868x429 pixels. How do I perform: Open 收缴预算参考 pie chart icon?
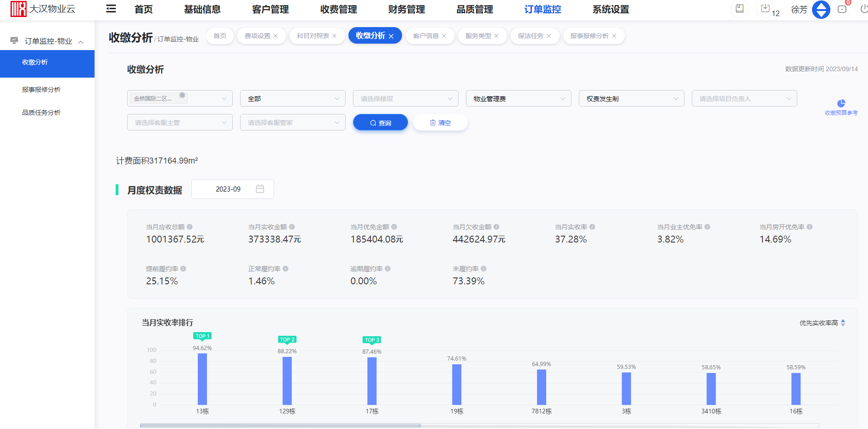point(841,103)
